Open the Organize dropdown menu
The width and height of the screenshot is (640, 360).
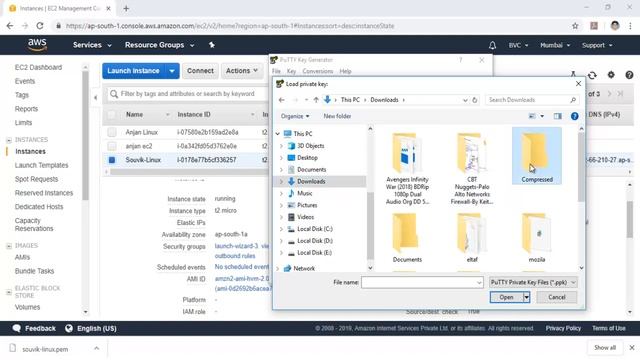click(x=295, y=116)
